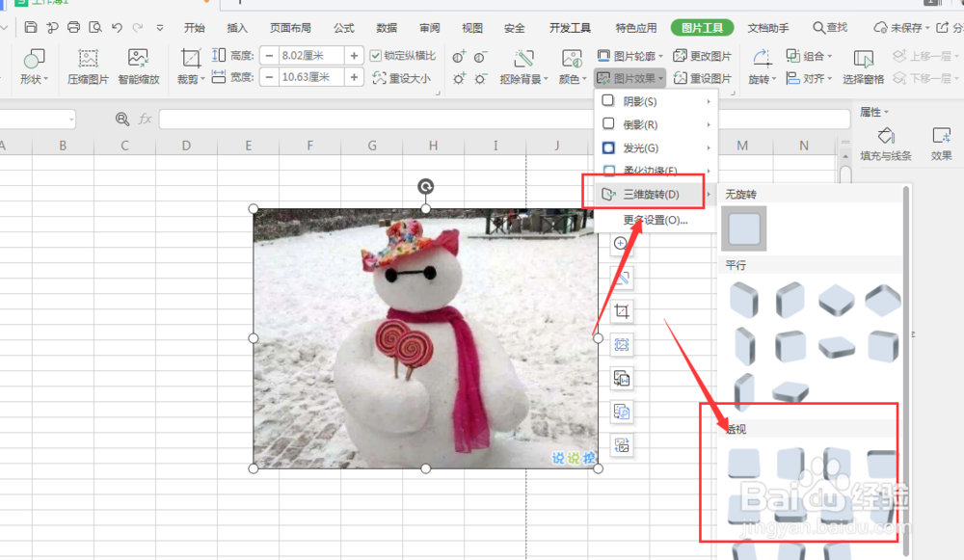964x560 pixels.
Task: Switch to the 插入 Insert tab
Action: point(237,28)
